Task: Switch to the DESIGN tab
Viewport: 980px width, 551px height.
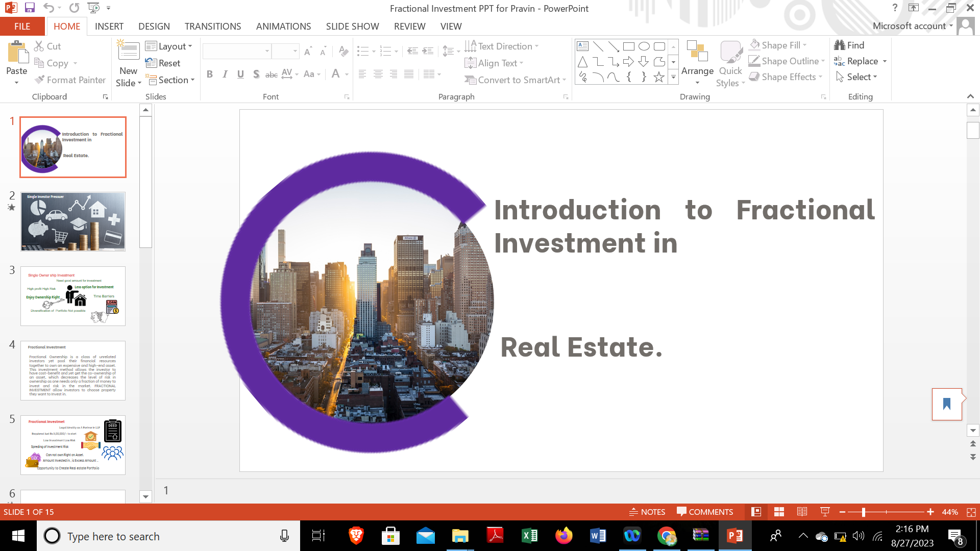Action: coord(154,26)
